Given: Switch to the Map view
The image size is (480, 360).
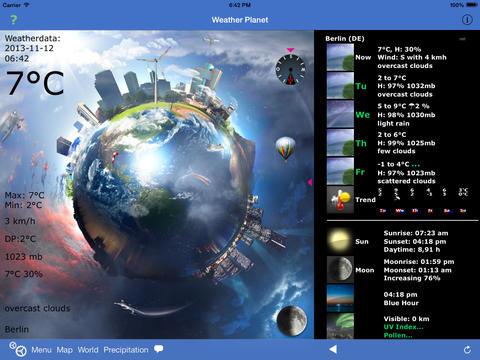Looking at the screenshot, I should (x=65, y=350).
